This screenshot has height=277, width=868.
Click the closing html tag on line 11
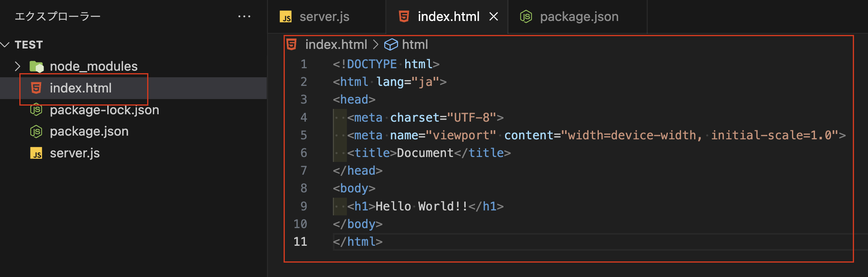[358, 242]
